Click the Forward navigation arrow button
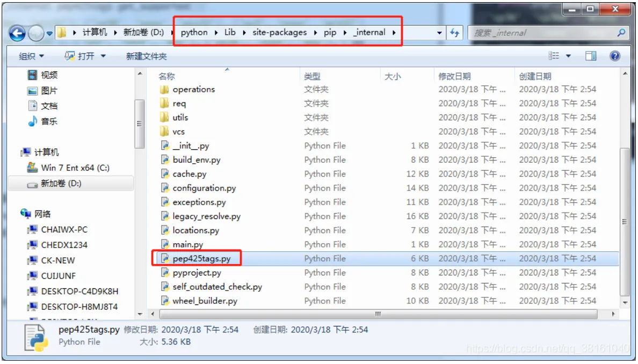 point(36,33)
